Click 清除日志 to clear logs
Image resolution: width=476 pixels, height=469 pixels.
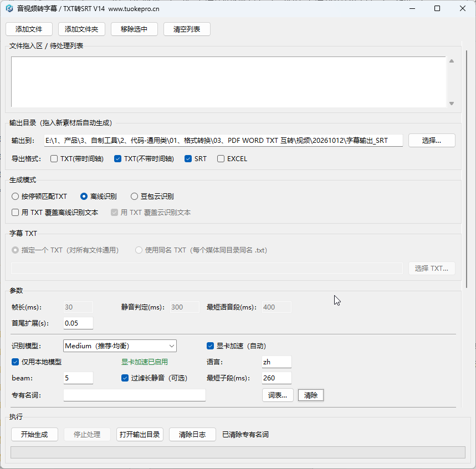[192, 435]
